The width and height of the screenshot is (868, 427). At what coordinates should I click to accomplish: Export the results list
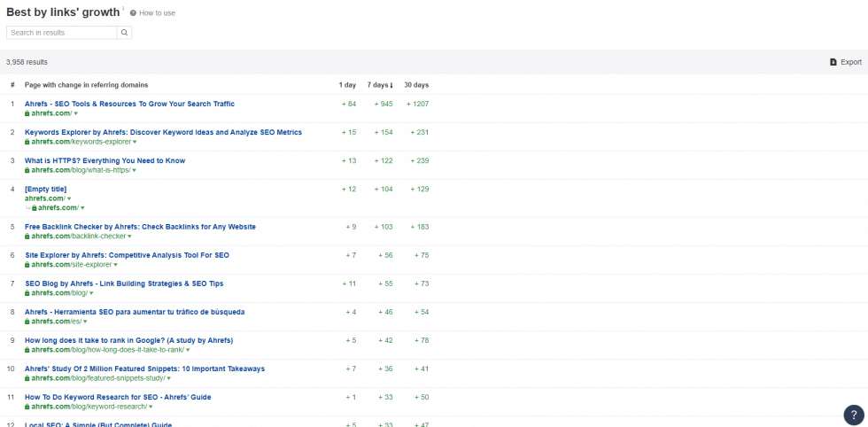(x=845, y=62)
